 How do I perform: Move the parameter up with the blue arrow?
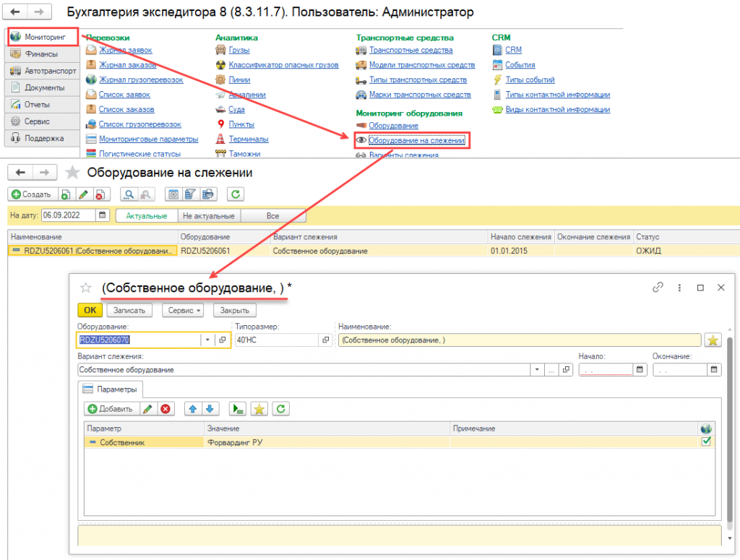click(192, 409)
